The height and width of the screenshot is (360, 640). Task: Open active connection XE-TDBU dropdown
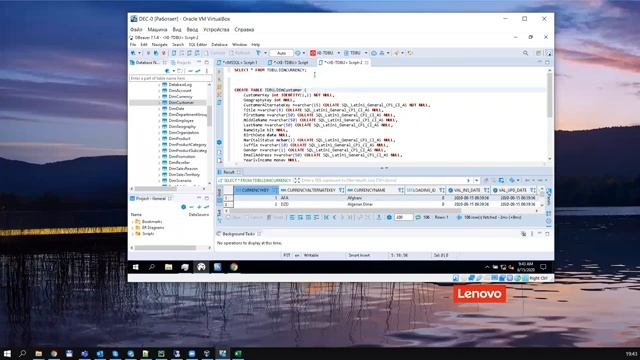325,53
